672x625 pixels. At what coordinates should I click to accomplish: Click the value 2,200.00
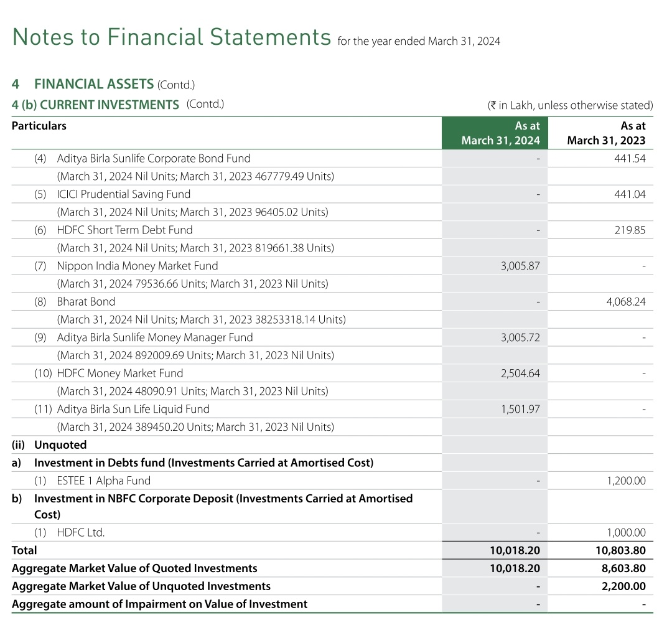click(x=623, y=586)
